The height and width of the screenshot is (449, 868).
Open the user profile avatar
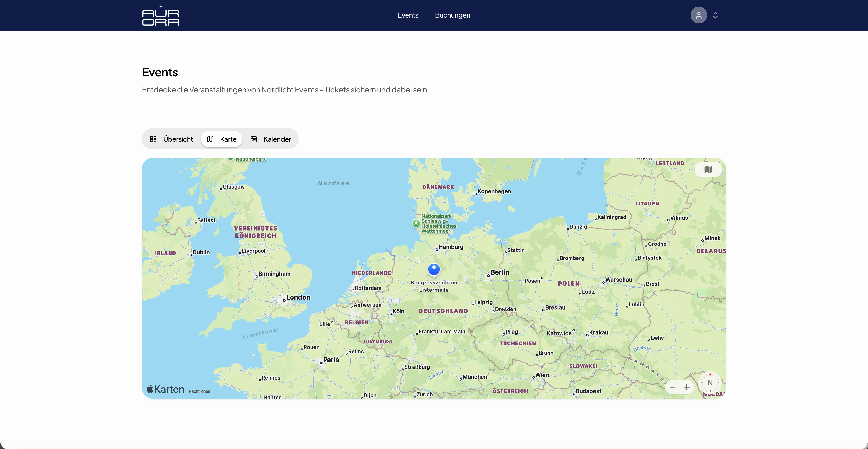tap(698, 15)
